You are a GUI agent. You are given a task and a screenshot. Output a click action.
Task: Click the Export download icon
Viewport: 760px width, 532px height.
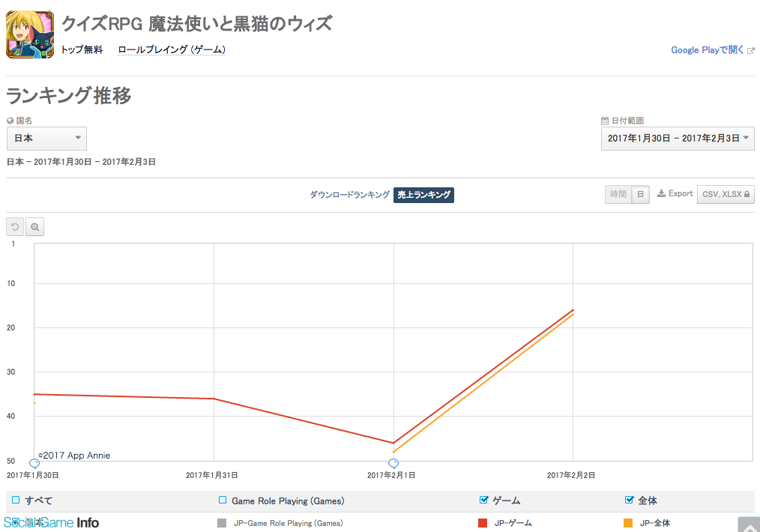point(661,194)
